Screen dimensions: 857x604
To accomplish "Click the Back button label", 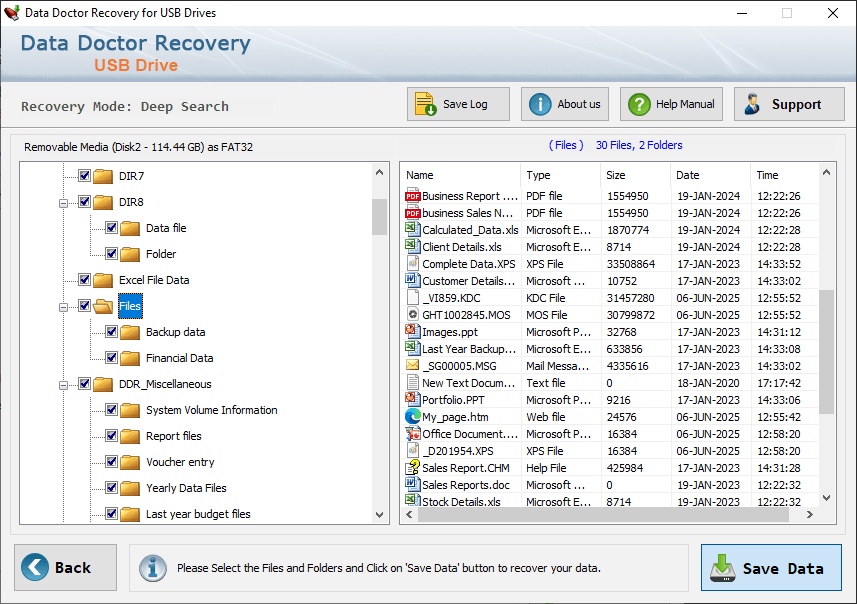I will [x=73, y=567].
